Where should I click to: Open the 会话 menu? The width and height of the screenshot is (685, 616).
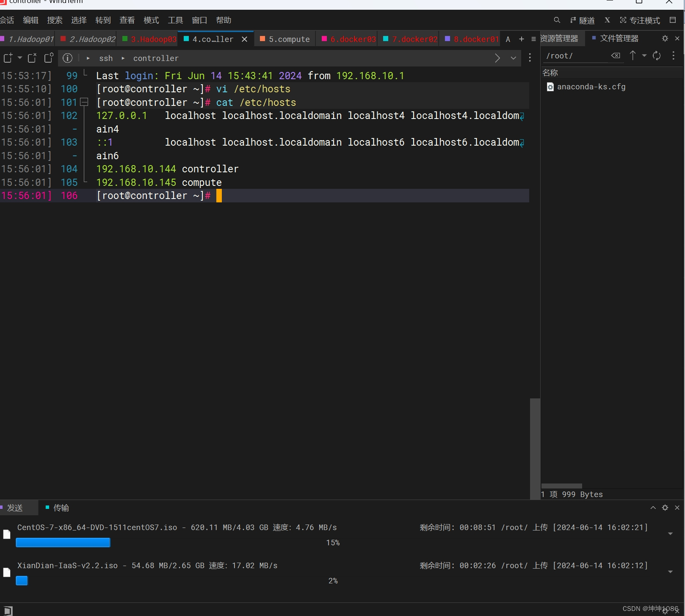[x=7, y=20]
